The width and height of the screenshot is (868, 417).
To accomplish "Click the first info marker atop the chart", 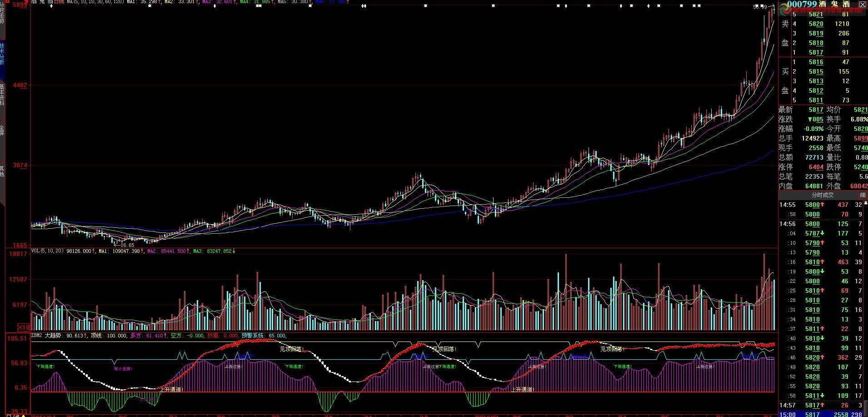I will pyautogui.click(x=51, y=6).
